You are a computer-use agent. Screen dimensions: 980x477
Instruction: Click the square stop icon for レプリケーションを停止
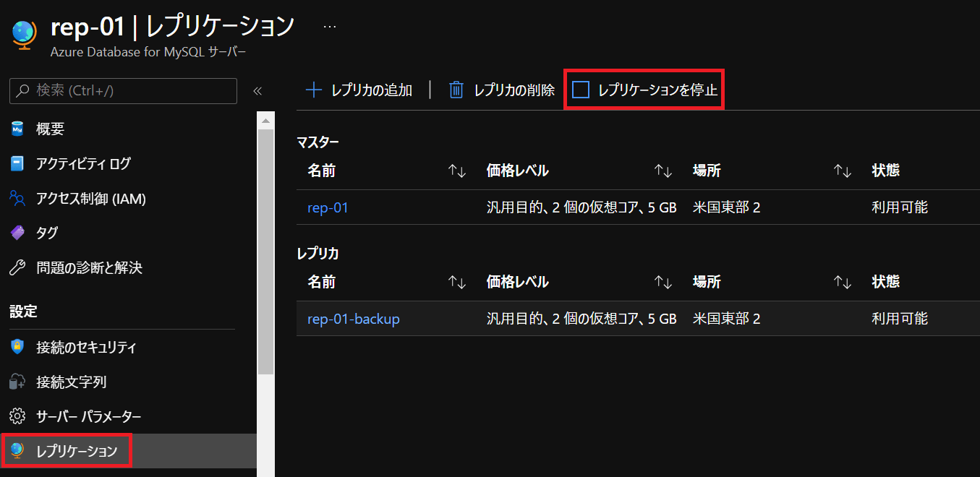tap(580, 90)
